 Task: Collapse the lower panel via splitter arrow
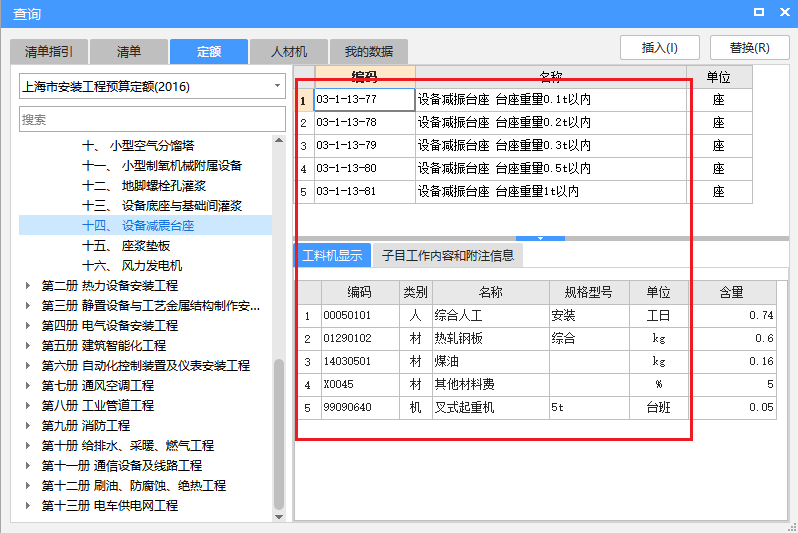540,238
